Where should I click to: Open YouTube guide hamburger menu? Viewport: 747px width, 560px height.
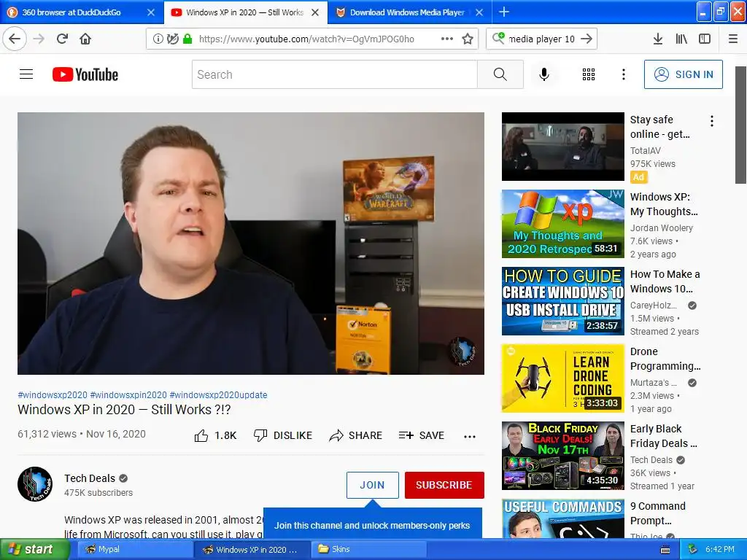pos(26,74)
